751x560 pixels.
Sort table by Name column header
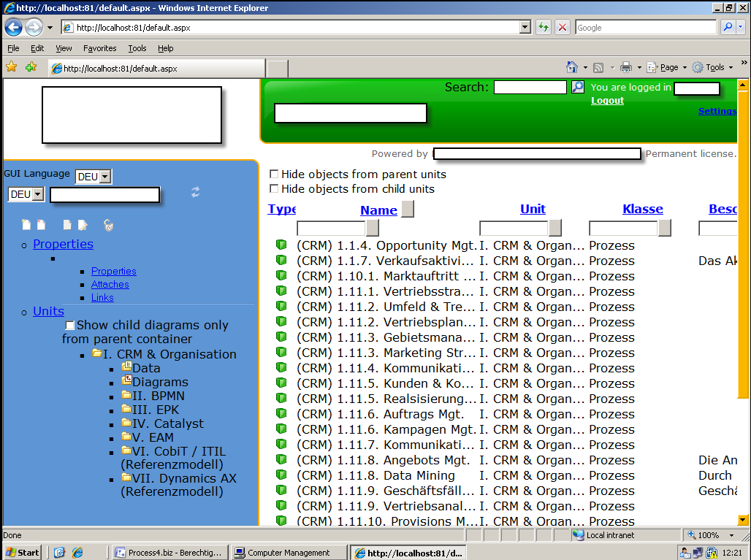[x=379, y=210]
